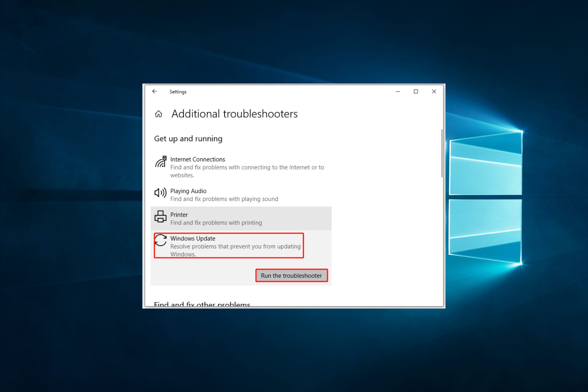Click the Internet Connections network icon

pos(160,162)
